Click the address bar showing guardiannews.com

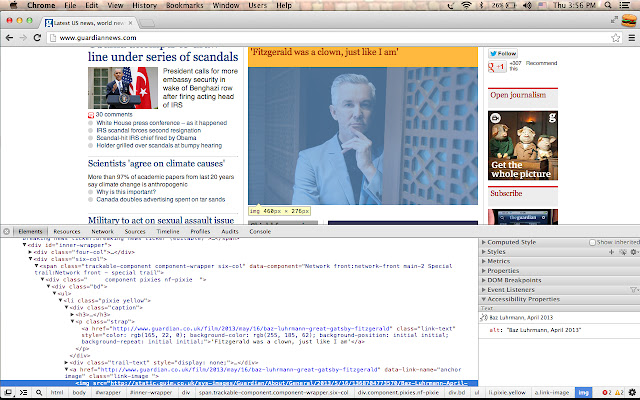pyautogui.click(x=300, y=38)
